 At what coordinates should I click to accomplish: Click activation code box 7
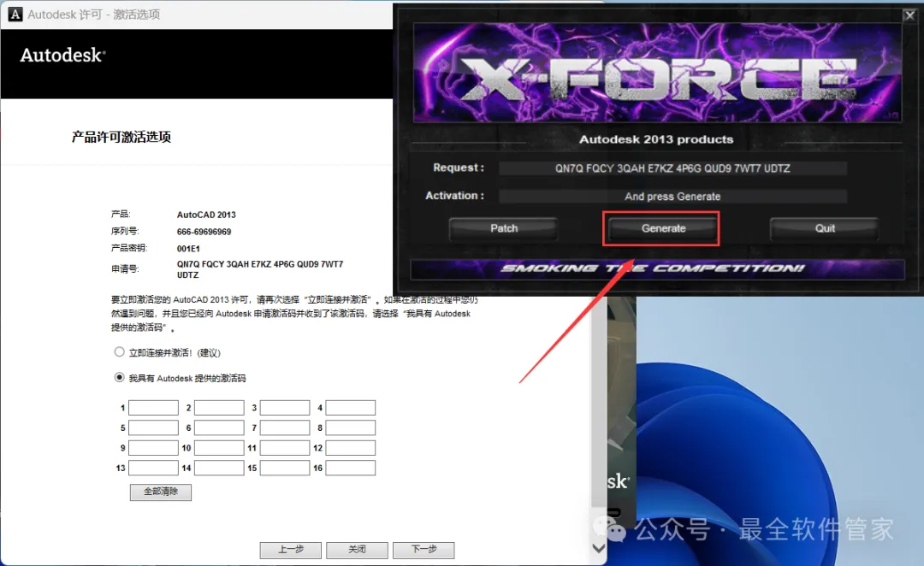point(285,427)
